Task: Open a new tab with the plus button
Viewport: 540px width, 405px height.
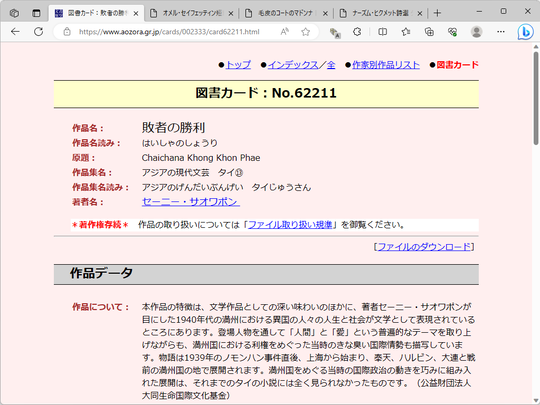Action: point(437,13)
